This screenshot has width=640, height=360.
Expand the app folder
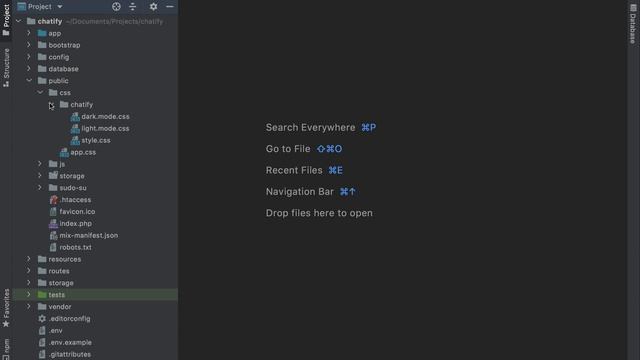[x=29, y=33]
